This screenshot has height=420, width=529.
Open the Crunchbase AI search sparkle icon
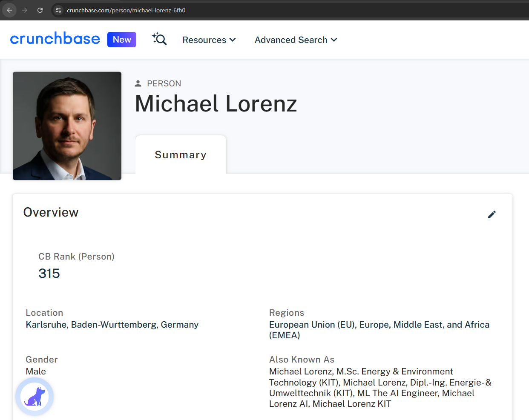pyautogui.click(x=159, y=39)
